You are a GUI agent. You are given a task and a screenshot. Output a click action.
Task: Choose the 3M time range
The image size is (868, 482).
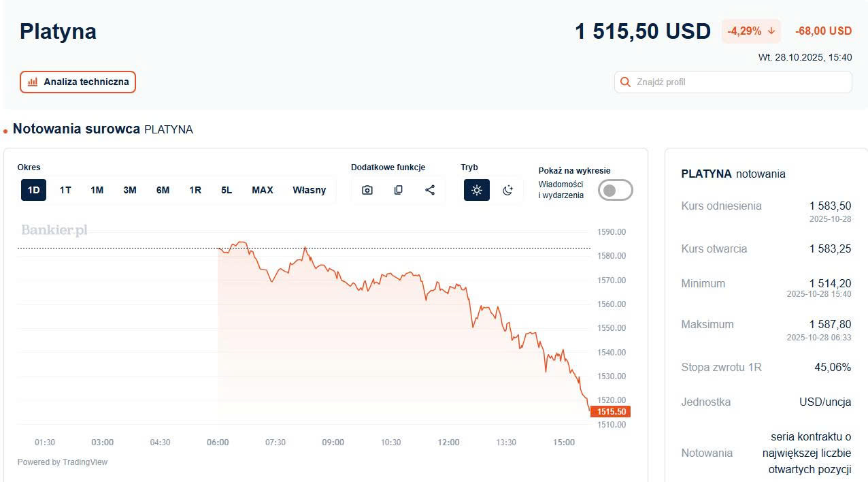[129, 190]
